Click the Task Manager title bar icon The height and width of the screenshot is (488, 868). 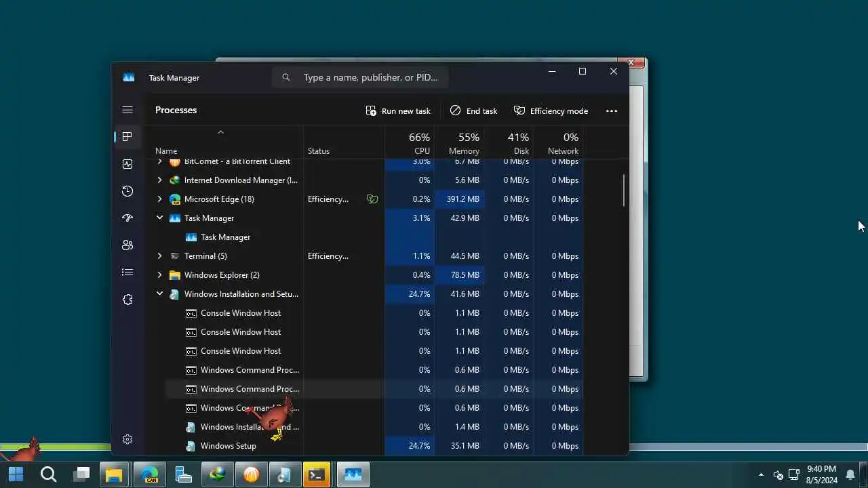point(129,77)
